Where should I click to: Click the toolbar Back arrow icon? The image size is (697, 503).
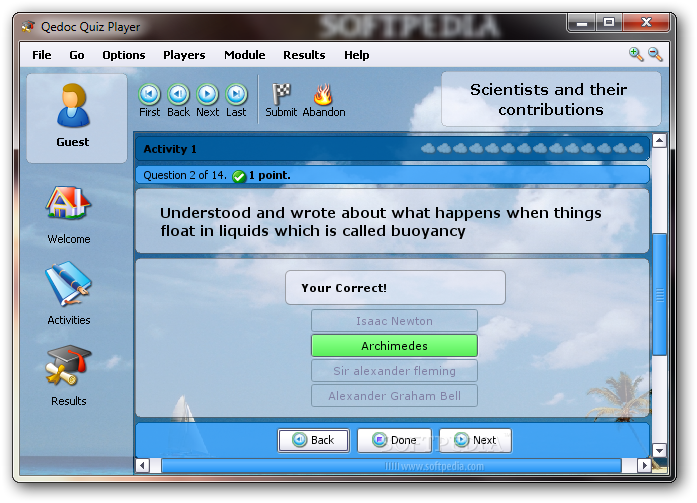coord(178,94)
